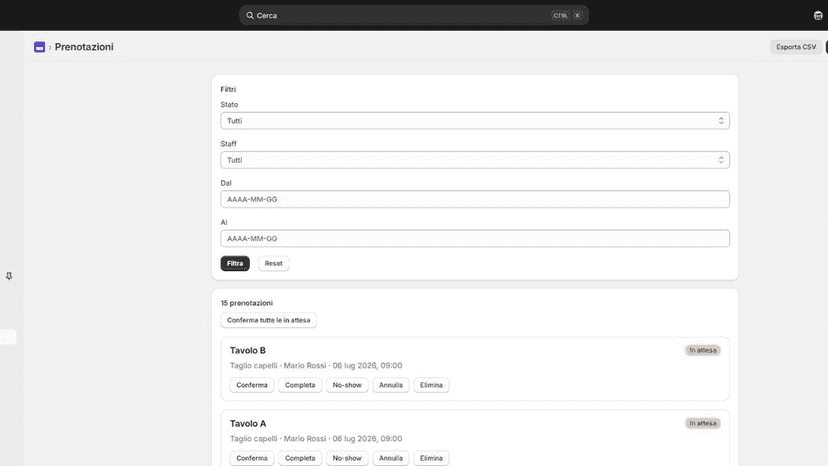
Task: Open the Staff dropdown
Action: click(x=475, y=160)
